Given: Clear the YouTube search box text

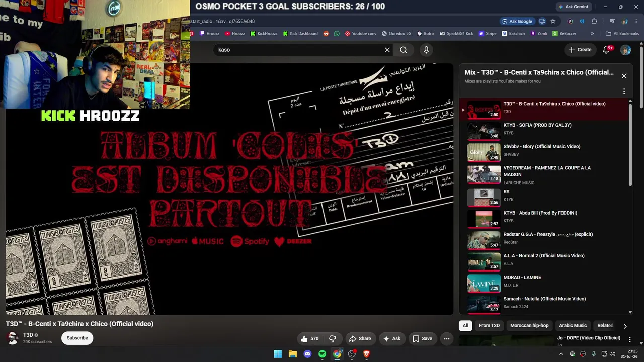Looking at the screenshot, I should (387, 50).
